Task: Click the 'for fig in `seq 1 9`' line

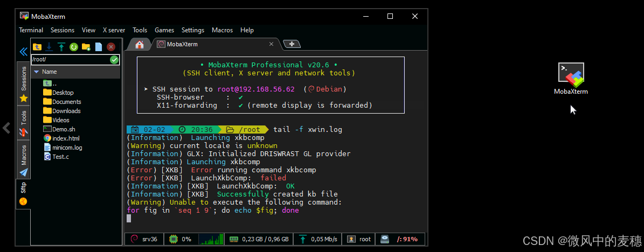Action: point(213,211)
